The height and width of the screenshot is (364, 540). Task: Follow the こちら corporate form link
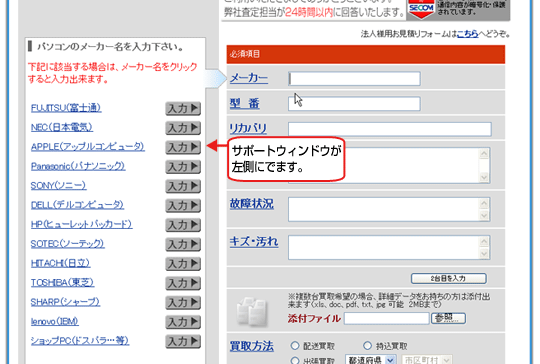468,34
